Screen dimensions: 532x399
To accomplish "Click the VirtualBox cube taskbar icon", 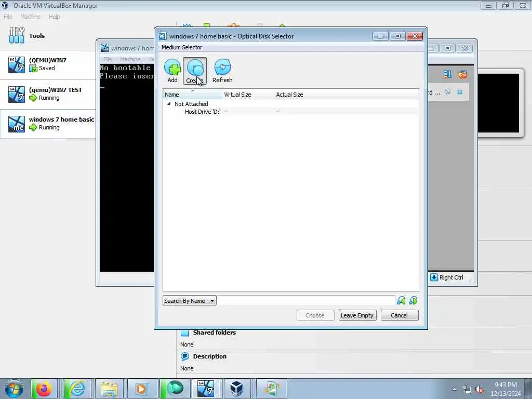I will tap(236, 389).
